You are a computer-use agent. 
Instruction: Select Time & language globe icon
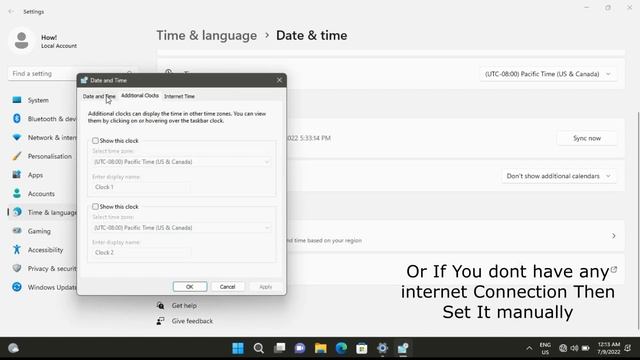[17, 212]
